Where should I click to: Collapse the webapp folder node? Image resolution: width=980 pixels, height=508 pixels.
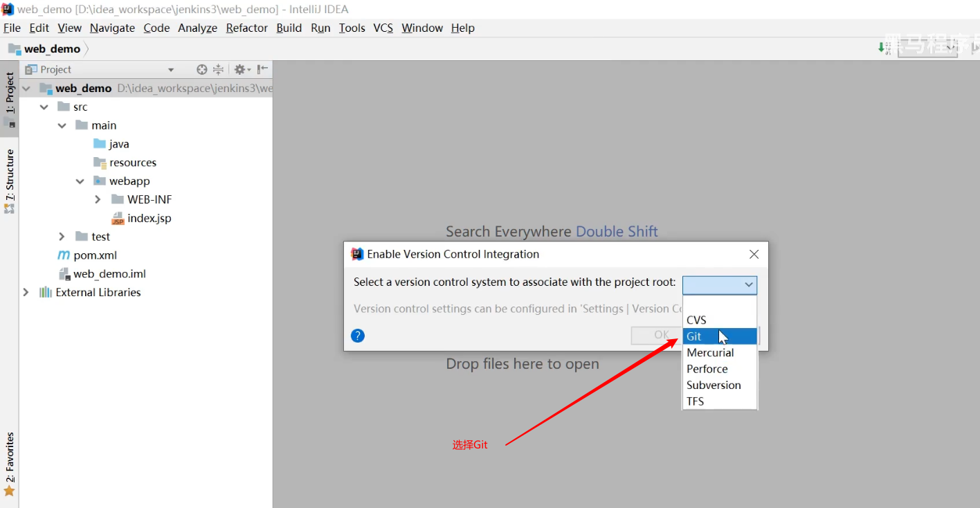80,181
